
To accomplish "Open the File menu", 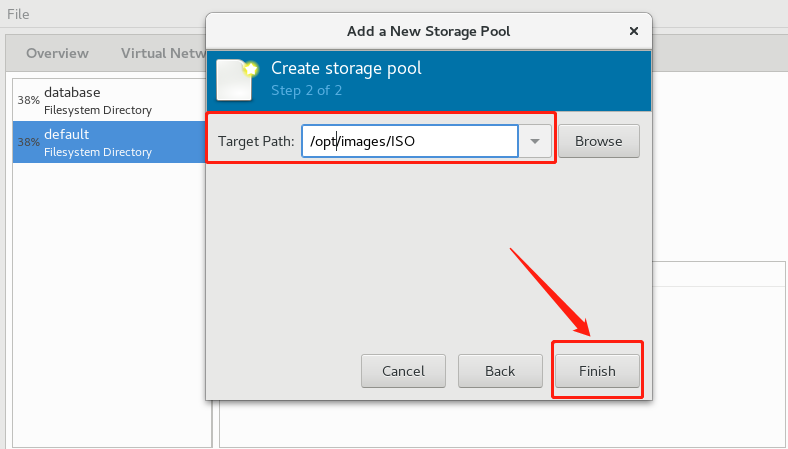I will click(x=18, y=14).
